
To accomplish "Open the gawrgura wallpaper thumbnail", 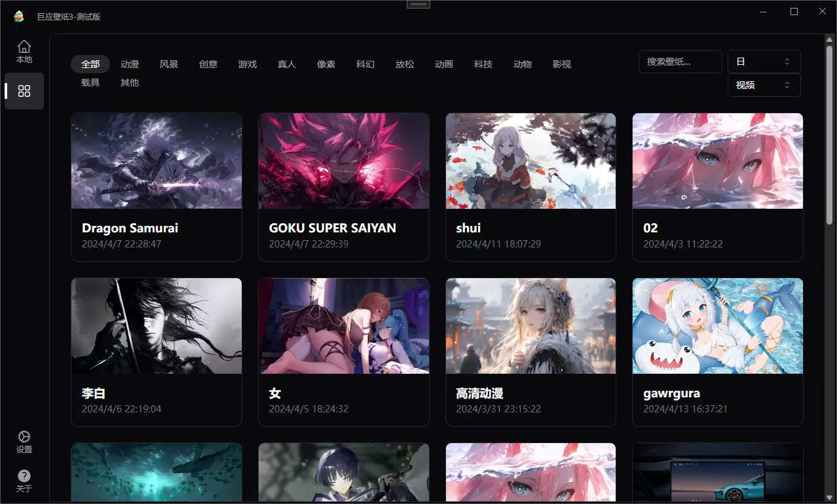I will coord(718,326).
